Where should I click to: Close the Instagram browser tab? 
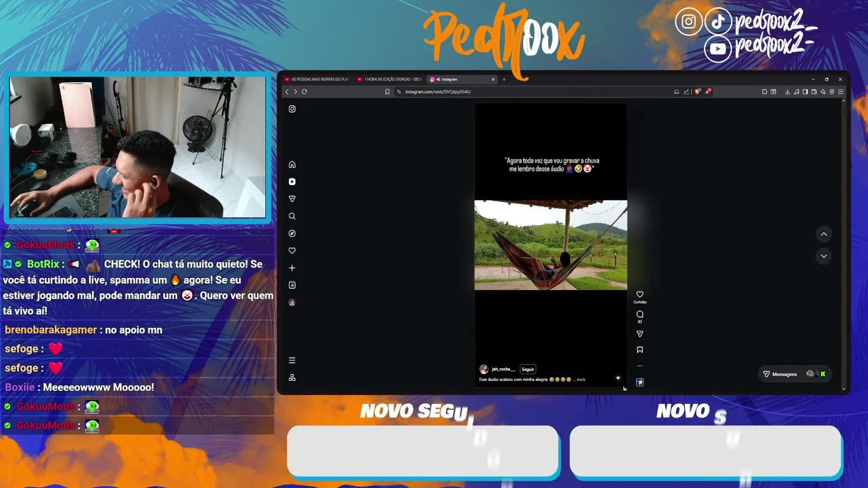point(493,79)
